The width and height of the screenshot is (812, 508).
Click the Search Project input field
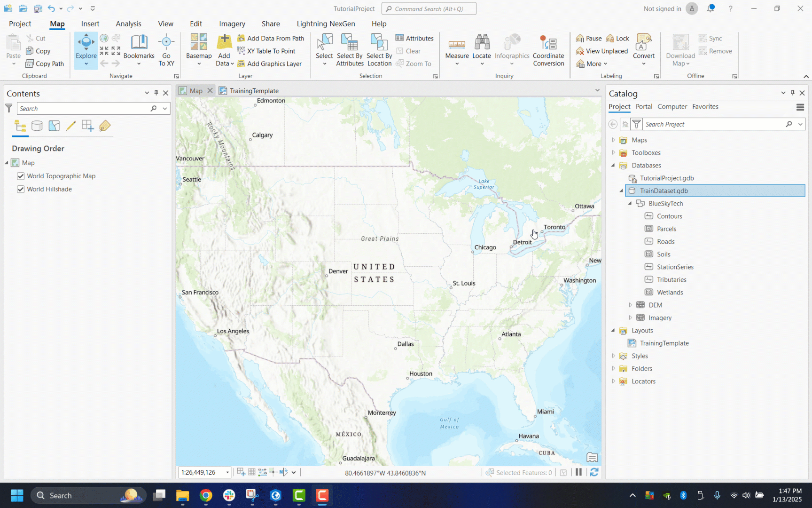pos(713,124)
